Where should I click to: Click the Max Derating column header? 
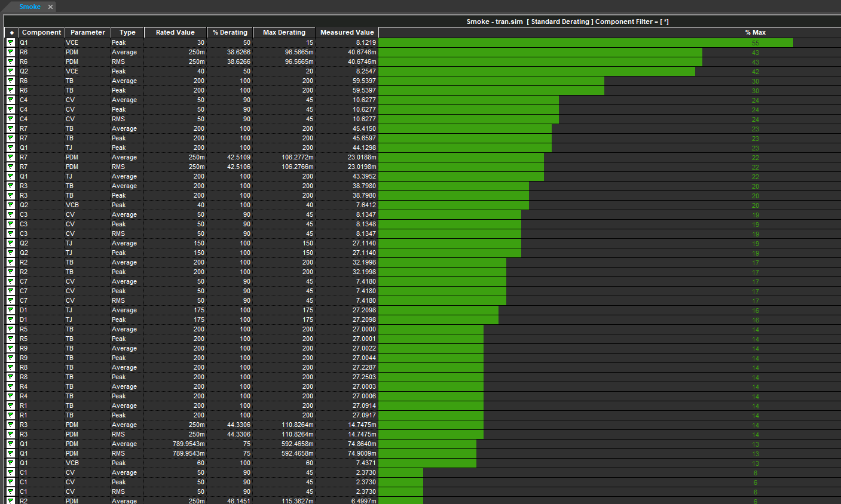tap(284, 32)
